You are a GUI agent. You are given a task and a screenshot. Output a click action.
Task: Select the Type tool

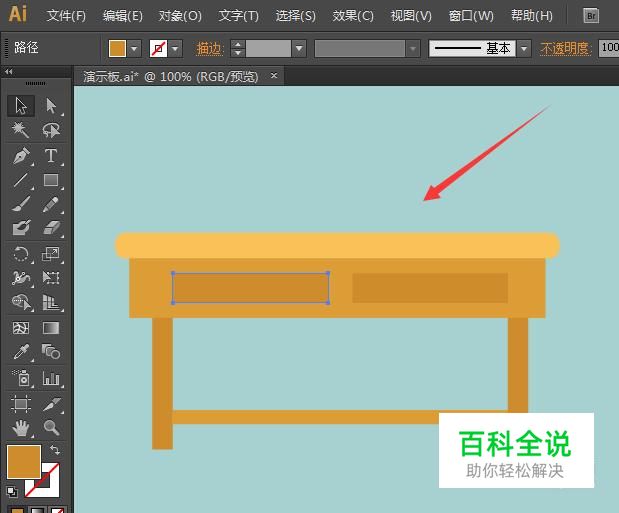click(51, 156)
